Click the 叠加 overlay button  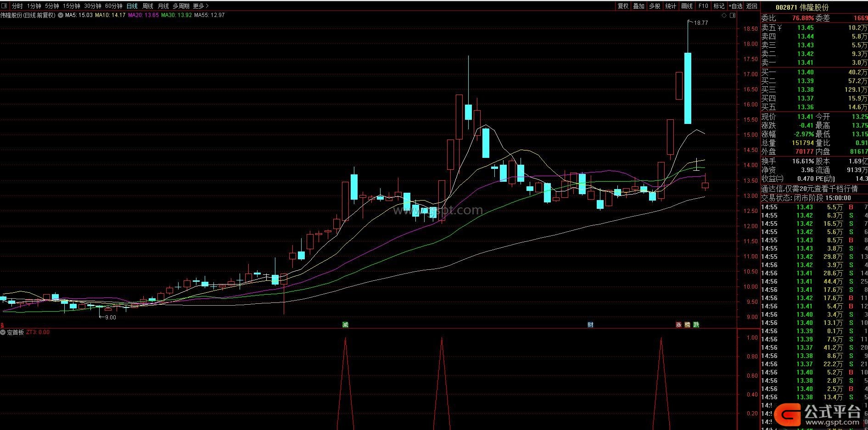pos(638,6)
